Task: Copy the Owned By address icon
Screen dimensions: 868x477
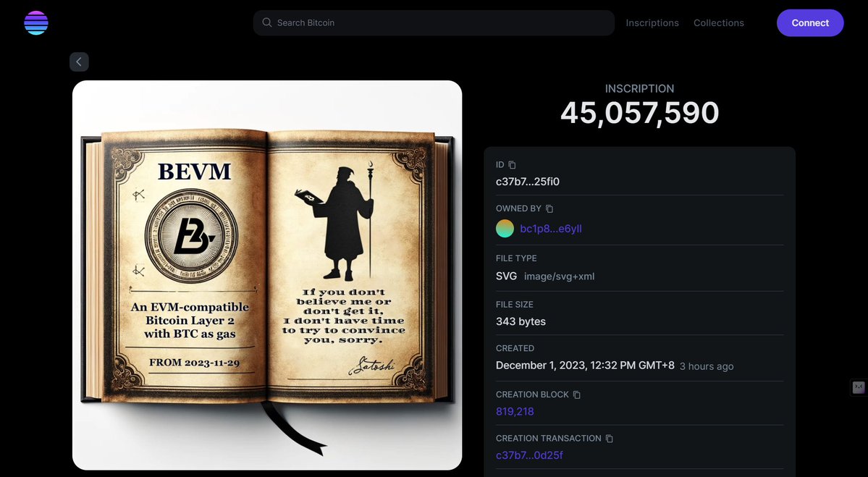Action: (x=549, y=208)
